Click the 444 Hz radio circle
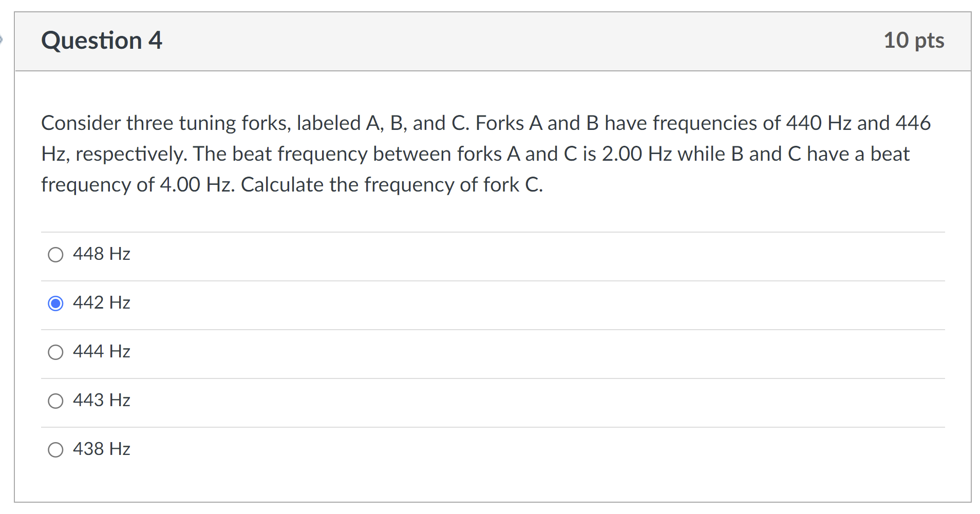This screenshot has width=980, height=514. (x=55, y=352)
